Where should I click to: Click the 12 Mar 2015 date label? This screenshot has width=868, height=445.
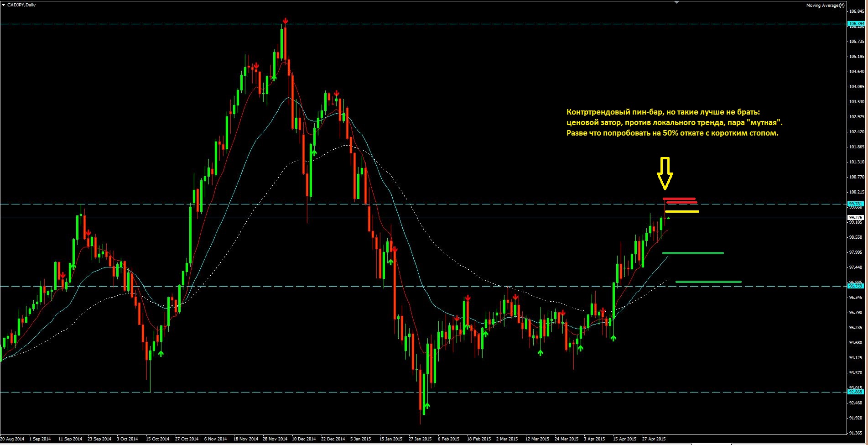(x=537, y=439)
